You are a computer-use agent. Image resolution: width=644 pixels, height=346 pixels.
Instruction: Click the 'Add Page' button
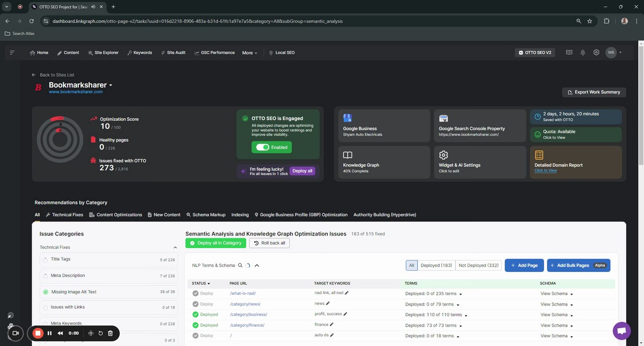click(x=524, y=265)
